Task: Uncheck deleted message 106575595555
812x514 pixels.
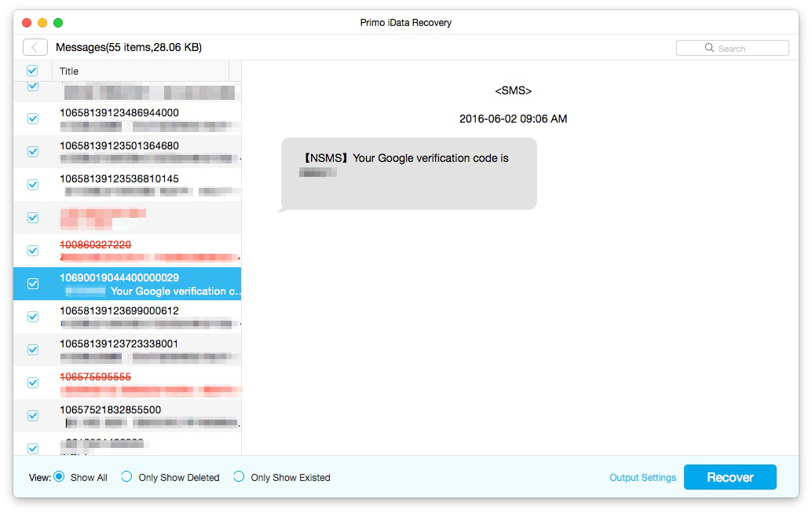Action: pyautogui.click(x=33, y=383)
